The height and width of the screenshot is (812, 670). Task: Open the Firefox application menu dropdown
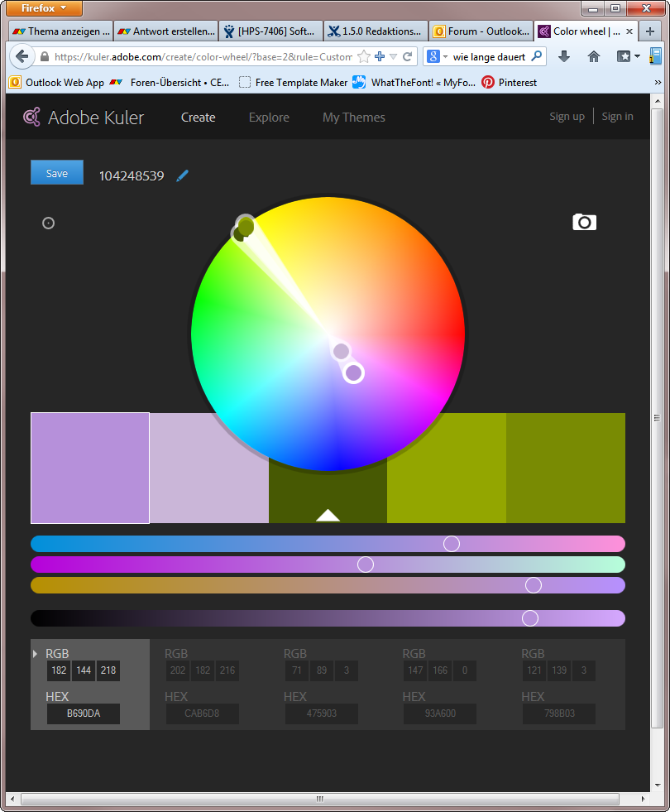click(x=45, y=8)
